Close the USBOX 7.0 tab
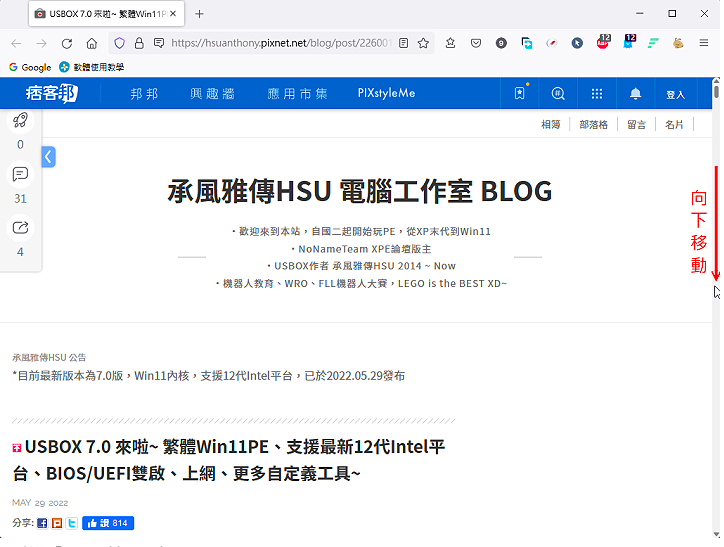This screenshot has height=547, width=724. 173,14
